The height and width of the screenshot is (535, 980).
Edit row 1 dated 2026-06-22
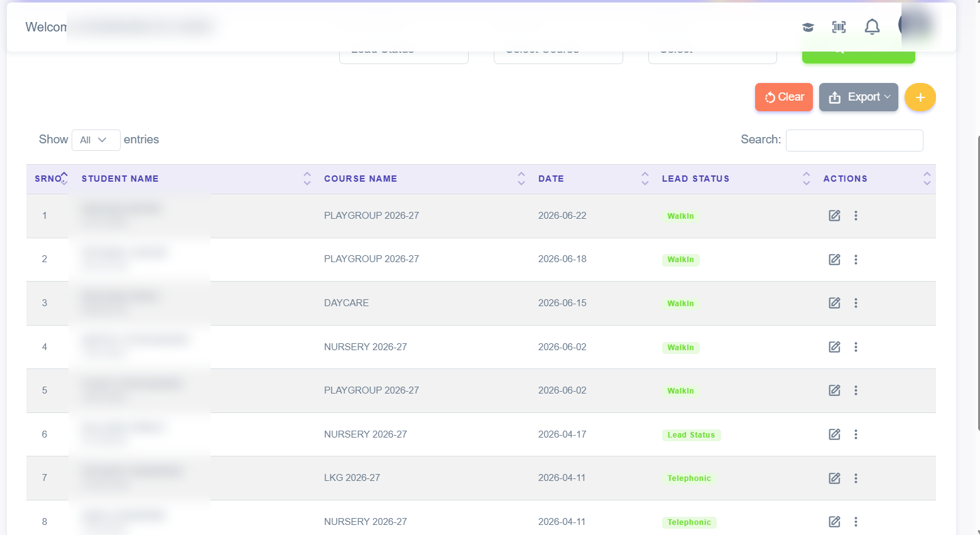pyautogui.click(x=834, y=216)
